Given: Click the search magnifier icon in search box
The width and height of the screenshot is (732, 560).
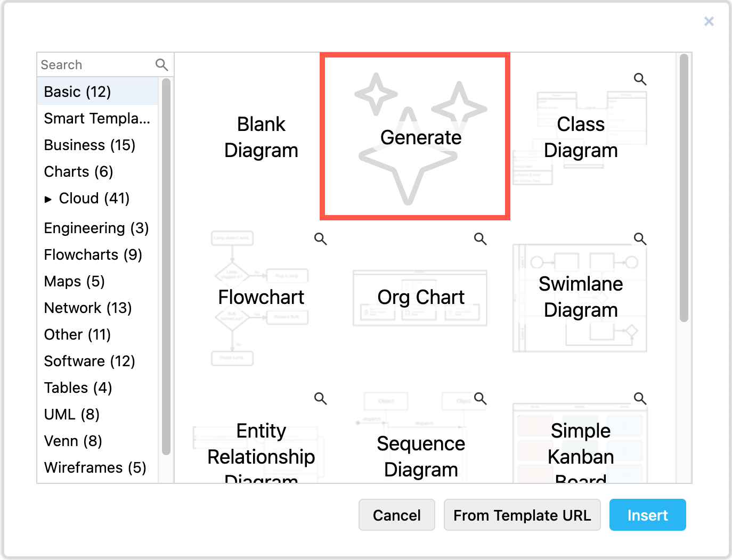Looking at the screenshot, I should (161, 64).
